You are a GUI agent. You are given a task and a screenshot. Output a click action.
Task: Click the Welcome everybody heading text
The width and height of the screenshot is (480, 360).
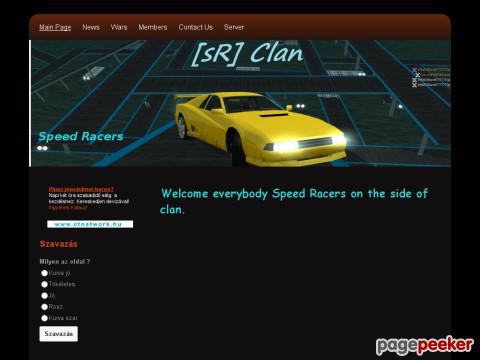pos(294,201)
